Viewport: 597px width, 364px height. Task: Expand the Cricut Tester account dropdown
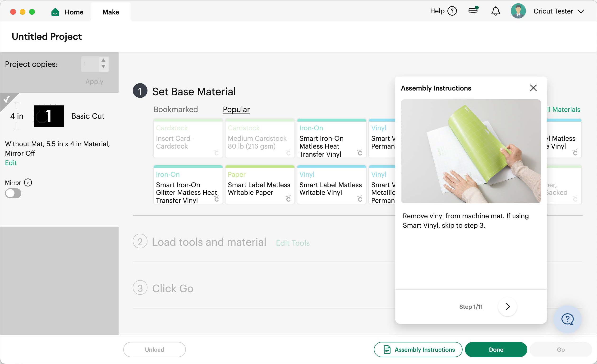[x=581, y=11]
